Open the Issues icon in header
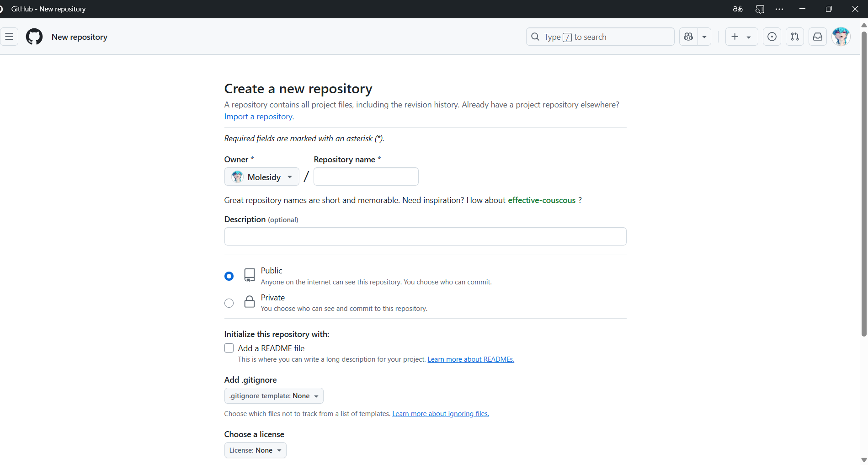 pyautogui.click(x=772, y=37)
